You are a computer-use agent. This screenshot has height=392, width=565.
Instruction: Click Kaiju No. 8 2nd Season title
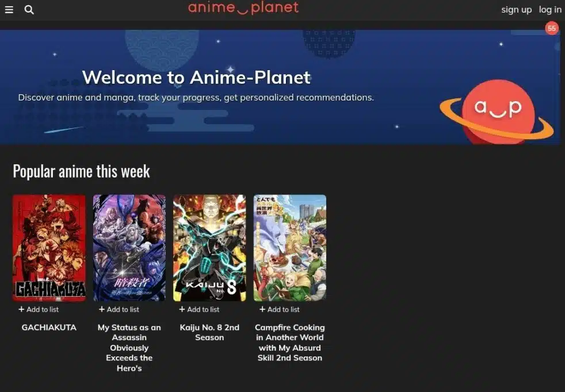click(x=209, y=333)
